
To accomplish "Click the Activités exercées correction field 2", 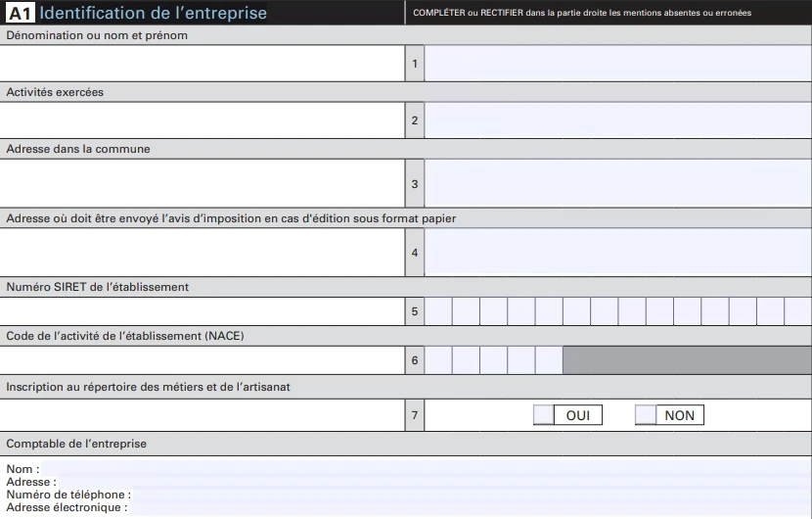I will tap(617, 120).
